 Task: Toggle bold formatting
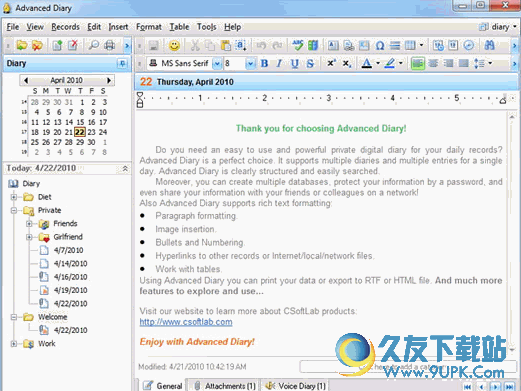(x=264, y=63)
